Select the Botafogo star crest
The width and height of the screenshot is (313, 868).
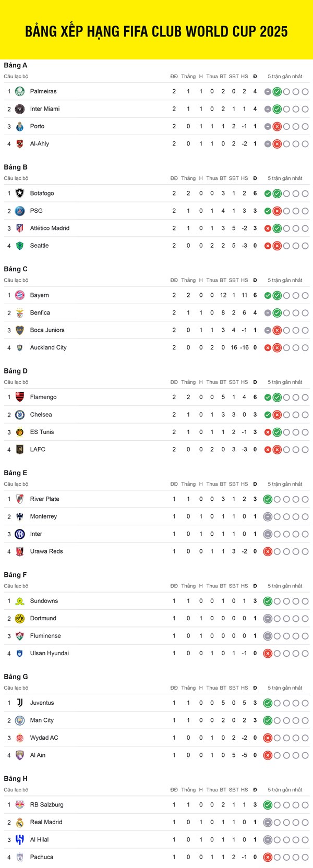[20, 194]
